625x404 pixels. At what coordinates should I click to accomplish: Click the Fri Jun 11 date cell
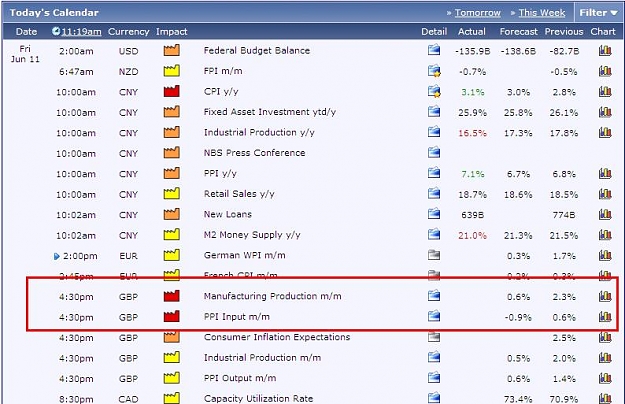25,54
